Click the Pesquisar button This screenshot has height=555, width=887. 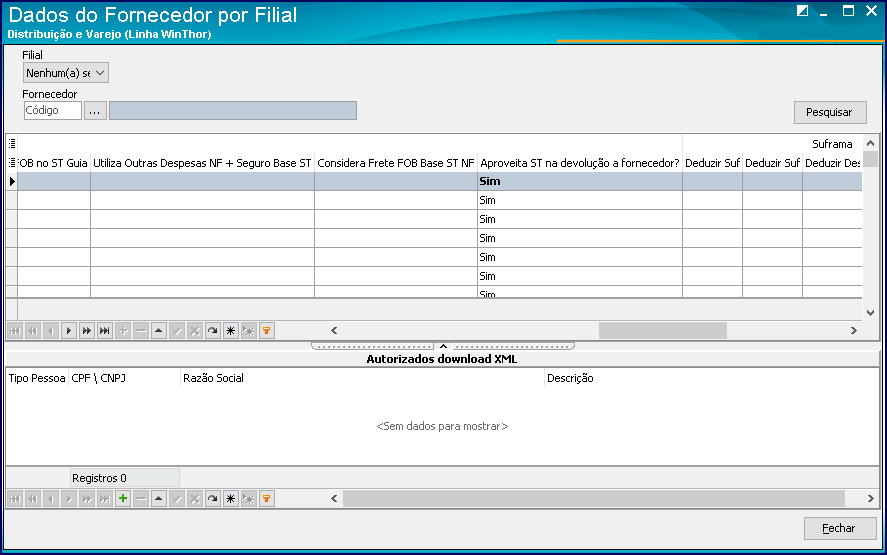point(830,112)
